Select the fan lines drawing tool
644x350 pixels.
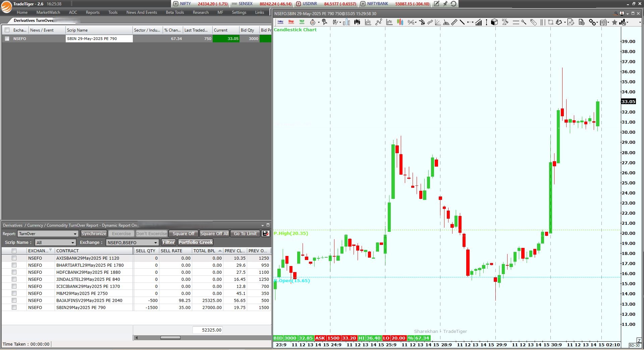click(x=438, y=22)
